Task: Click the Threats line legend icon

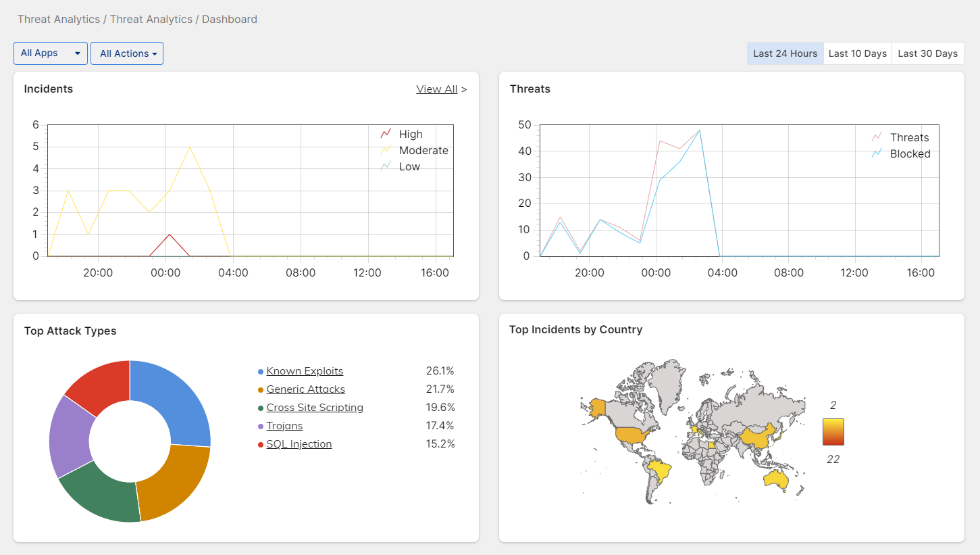Action: click(x=877, y=137)
